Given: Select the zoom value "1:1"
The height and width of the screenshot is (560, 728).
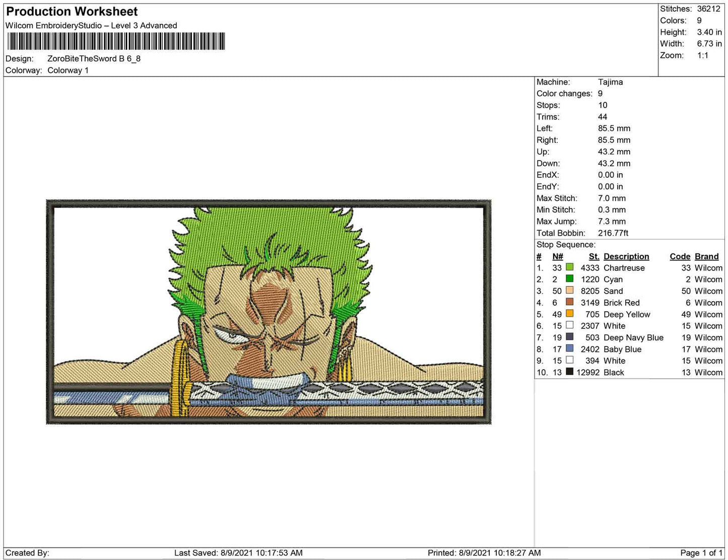Looking at the screenshot, I should (x=703, y=55).
